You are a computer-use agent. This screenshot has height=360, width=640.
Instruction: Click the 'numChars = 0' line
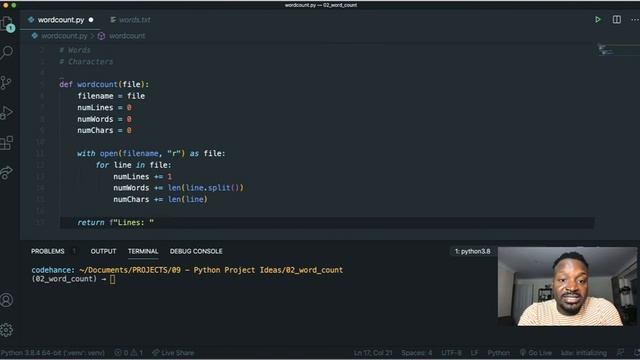pyautogui.click(x=104, y=131)
